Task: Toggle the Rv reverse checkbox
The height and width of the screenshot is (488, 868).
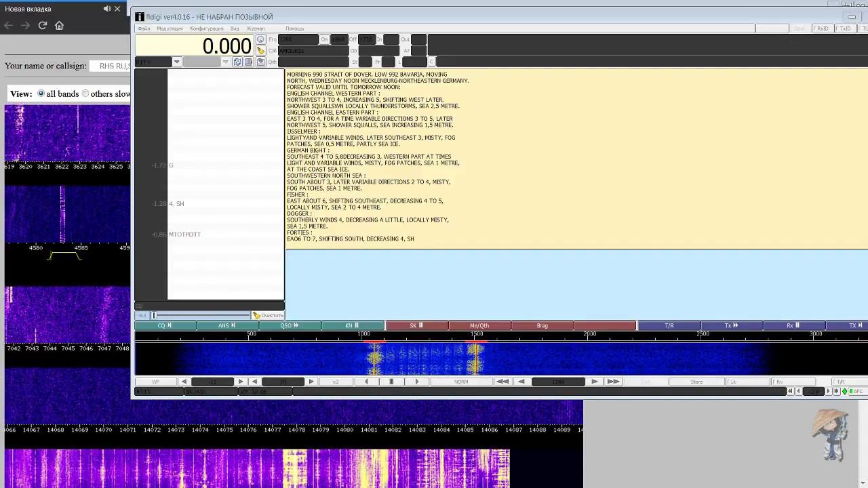Action: (x=793, y=382)
